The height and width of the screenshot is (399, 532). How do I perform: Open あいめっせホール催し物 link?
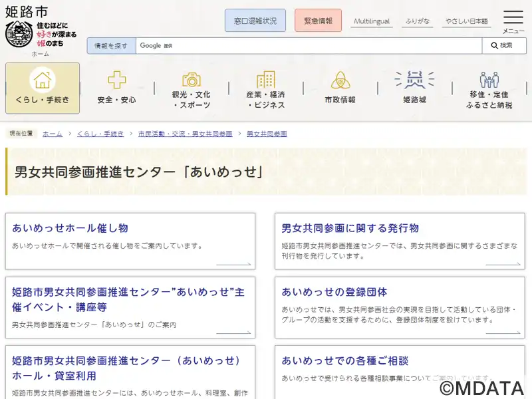tap(70, 228)
